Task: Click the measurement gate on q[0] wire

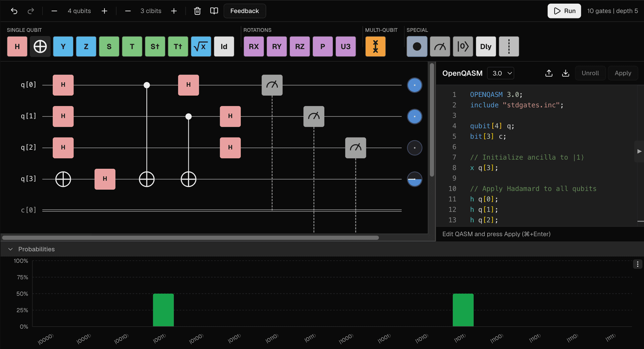Action: coord(272,85)
